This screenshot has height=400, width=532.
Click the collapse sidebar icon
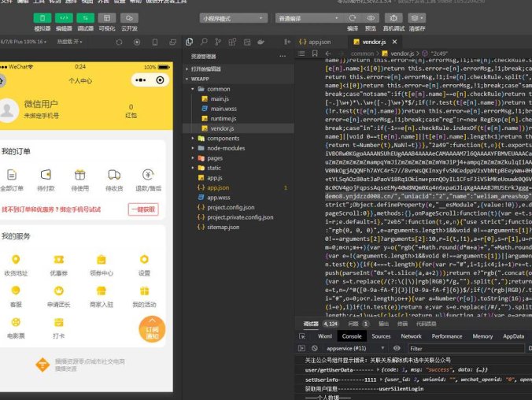287,42
